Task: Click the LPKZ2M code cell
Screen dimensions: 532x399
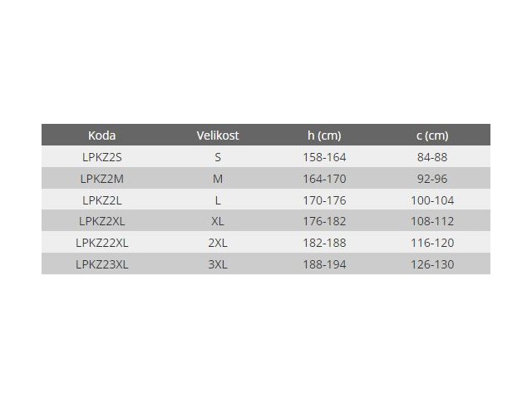Action: pyautogui.click(x=101, y=178)
